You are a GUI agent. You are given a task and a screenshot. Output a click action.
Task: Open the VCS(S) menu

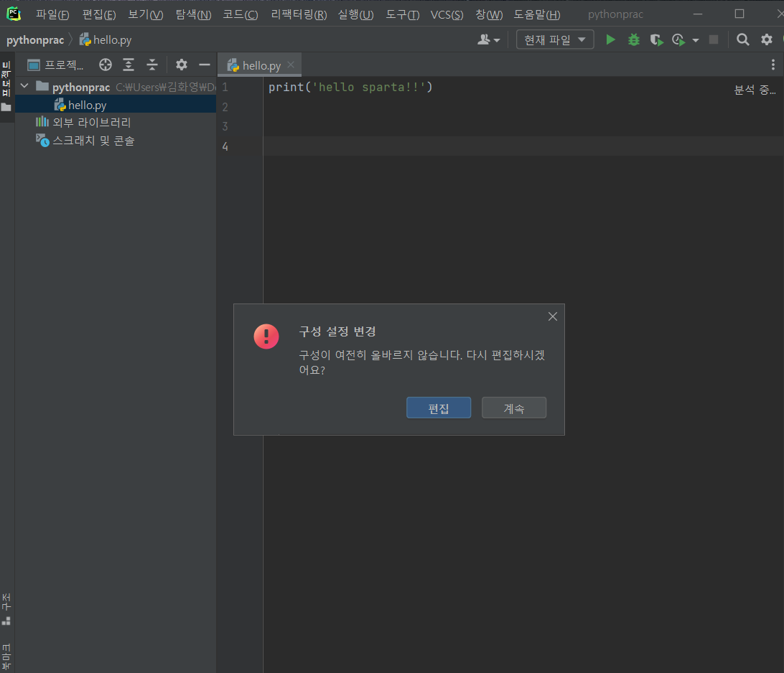click(447, 14)
